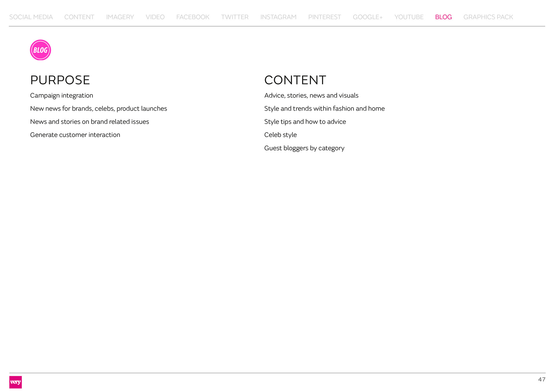Switch to the CONTENT navigation tab
The height and width of the screenshot is (392, 555).
click(79, 17)
